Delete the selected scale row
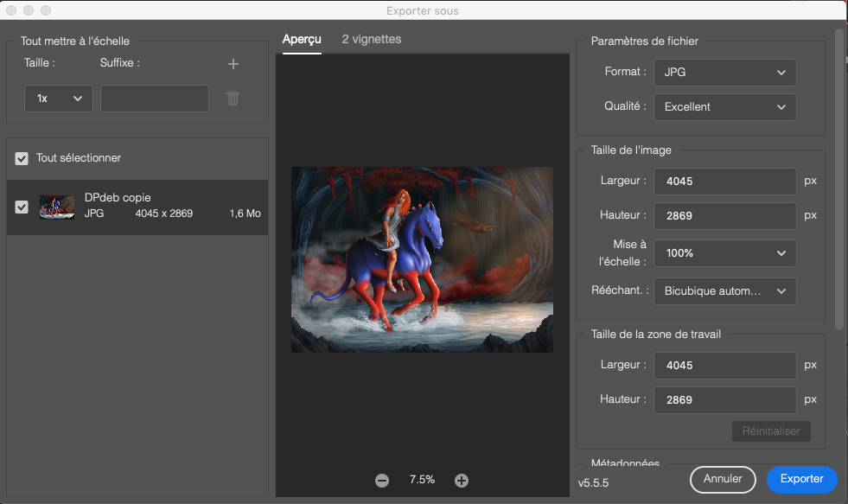This screenshot has height=504, width=848. coord(232,98)
